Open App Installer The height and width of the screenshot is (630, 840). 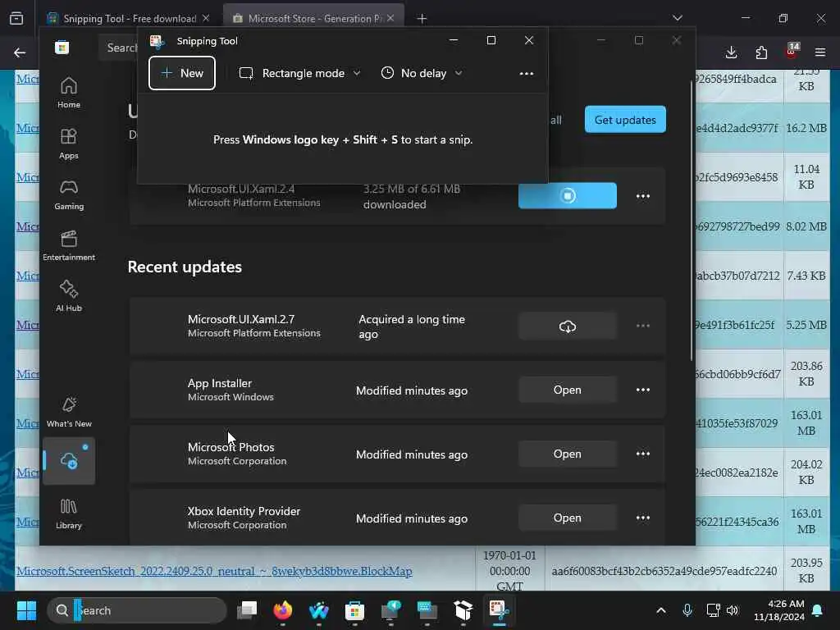click(568, 390)
